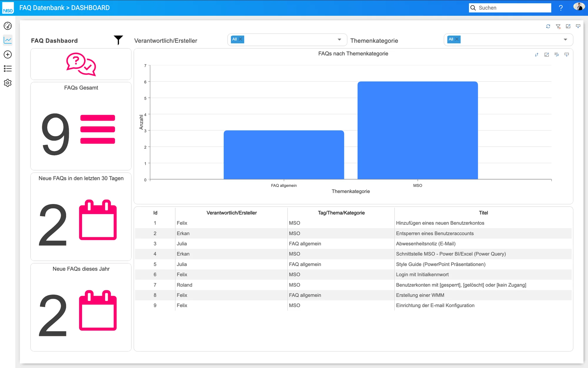Open the chart data search icon
The height and width of the screenshot is (368, 588).
click(557, 55)
